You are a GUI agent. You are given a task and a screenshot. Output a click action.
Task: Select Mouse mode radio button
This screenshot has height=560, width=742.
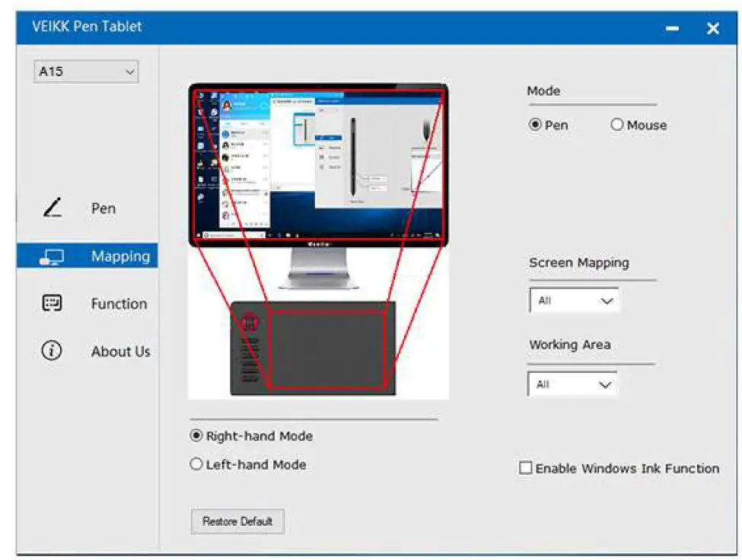(617, 125)
